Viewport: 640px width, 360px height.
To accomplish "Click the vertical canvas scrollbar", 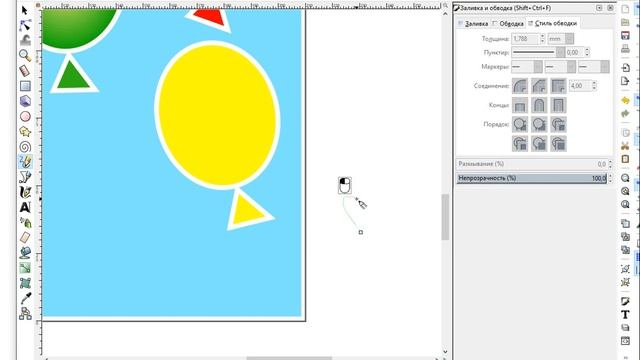I will pyautogui.click(x=445, y=217).
